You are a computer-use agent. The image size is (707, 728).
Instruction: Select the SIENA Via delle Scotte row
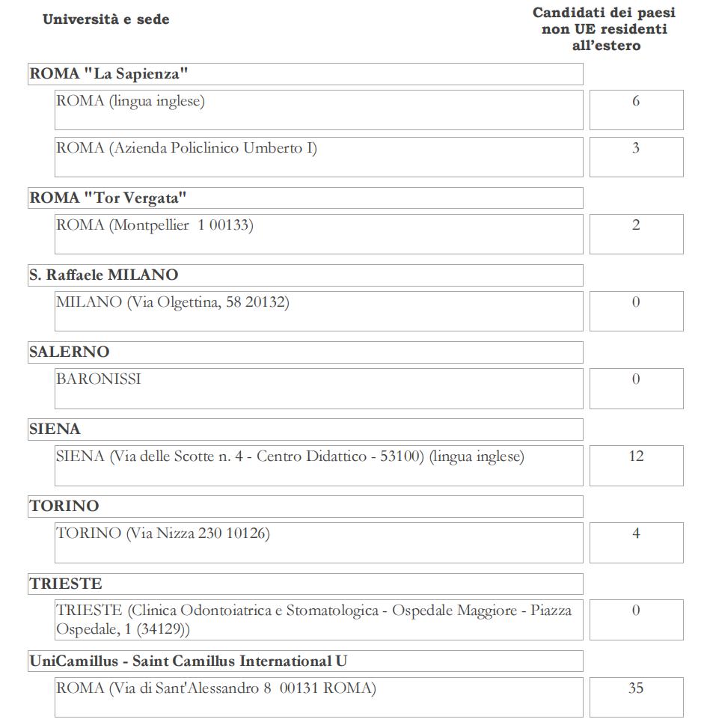point(319,465)
